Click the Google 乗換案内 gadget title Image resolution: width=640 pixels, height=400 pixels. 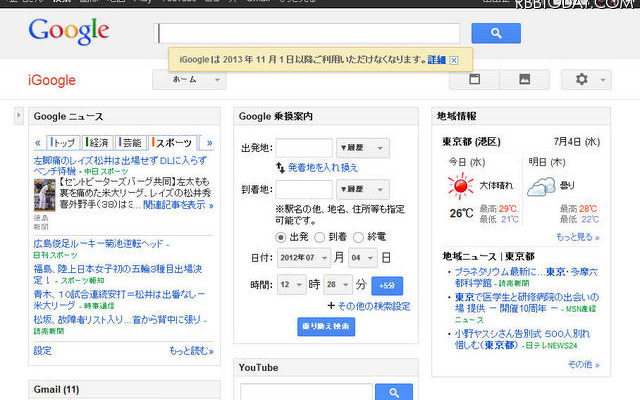[276, 116]
